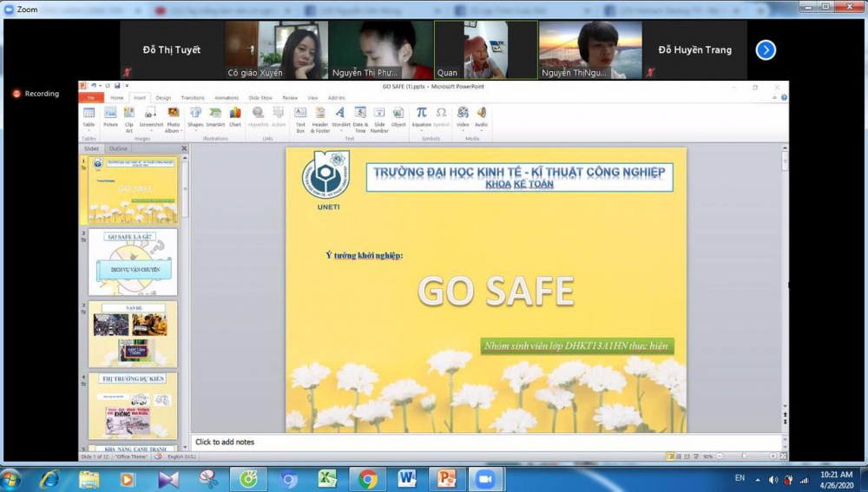Viewport: 868px width, 492px height.
Task: Open the Animations ribbon tab
Action: click(227, 97)
